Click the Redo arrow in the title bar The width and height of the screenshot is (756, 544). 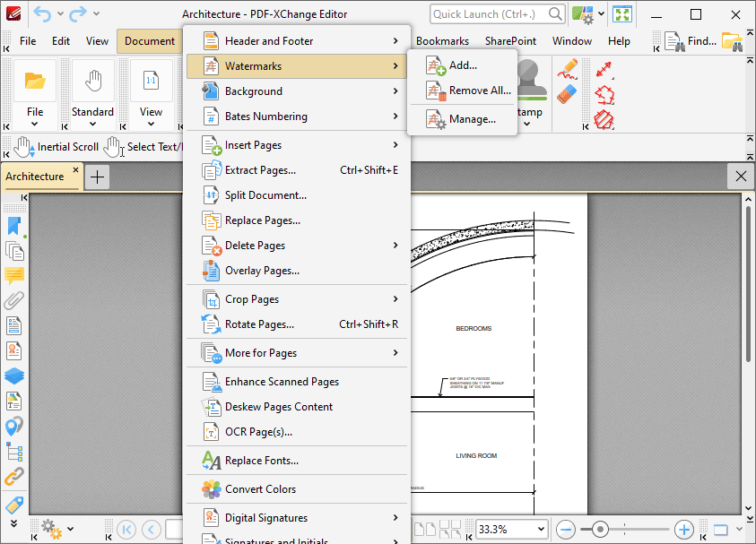point(78,14)
